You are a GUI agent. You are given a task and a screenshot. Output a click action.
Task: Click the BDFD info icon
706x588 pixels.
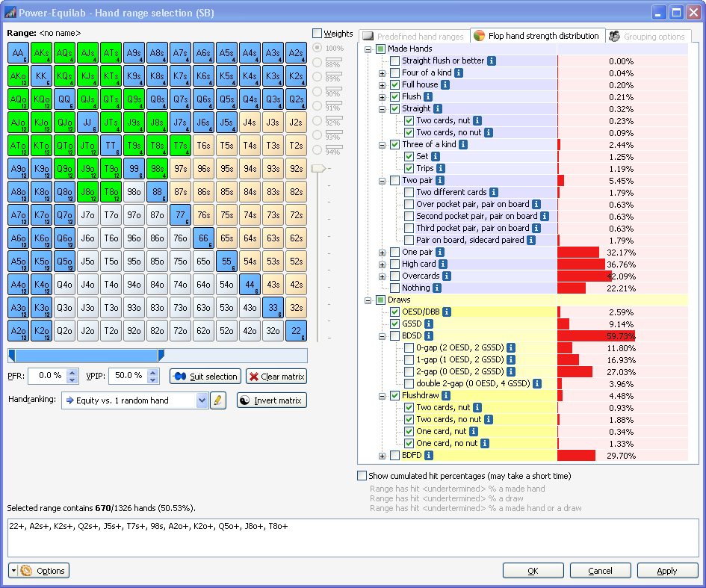(429, 456)
